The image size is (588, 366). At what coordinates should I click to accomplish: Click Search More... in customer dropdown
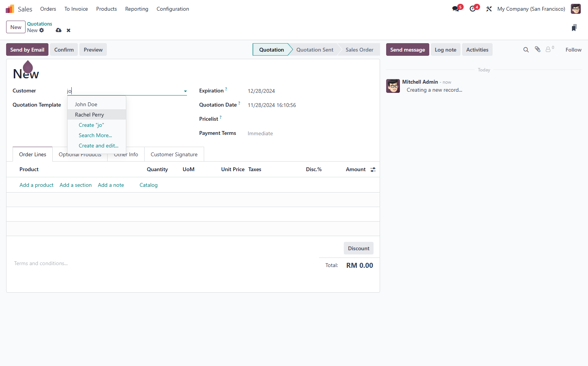(x=97, y=135)
